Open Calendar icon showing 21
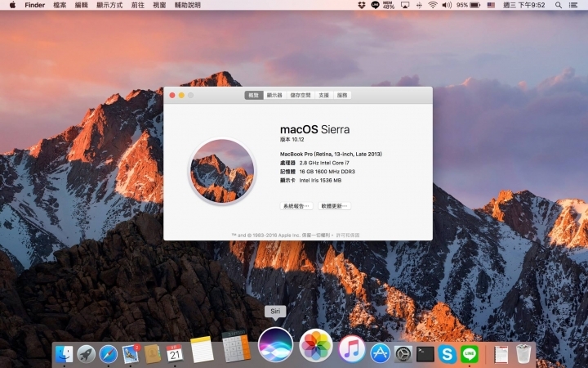 coord(175,354)
